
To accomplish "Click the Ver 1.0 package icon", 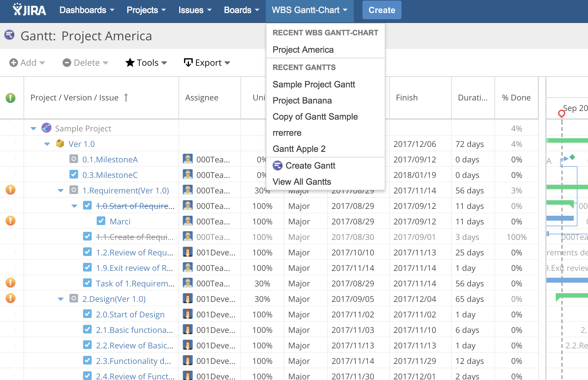I will pyautogui.click(x=60, y=144).
